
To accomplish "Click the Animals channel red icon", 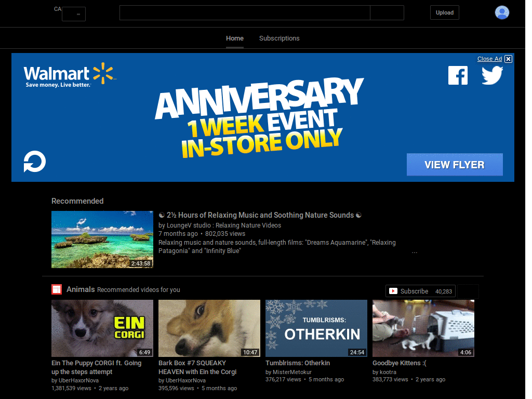I will pos(57,289).
